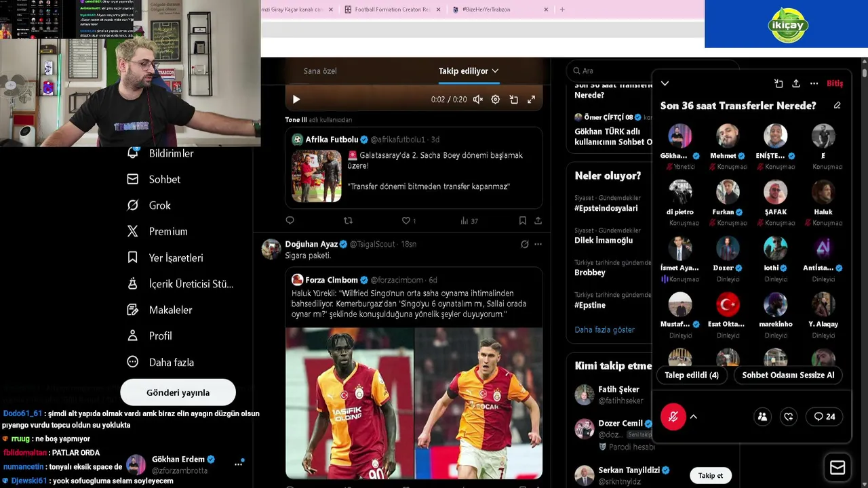
Task: Open Grok icon on Doğuhan Ayaz post
Action: (x=524, y=244)
